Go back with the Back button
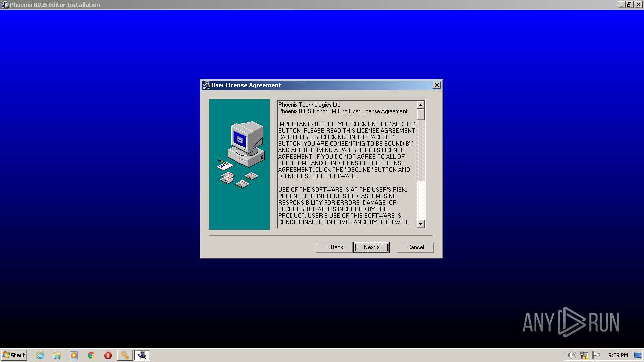Screen dimensions: 644x362 [334, 247]
